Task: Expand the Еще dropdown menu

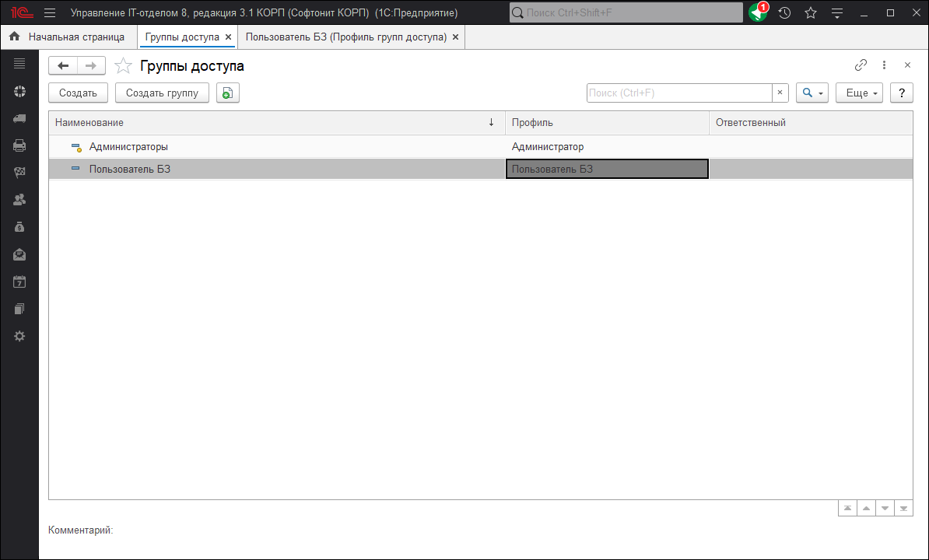Action: 859,93
